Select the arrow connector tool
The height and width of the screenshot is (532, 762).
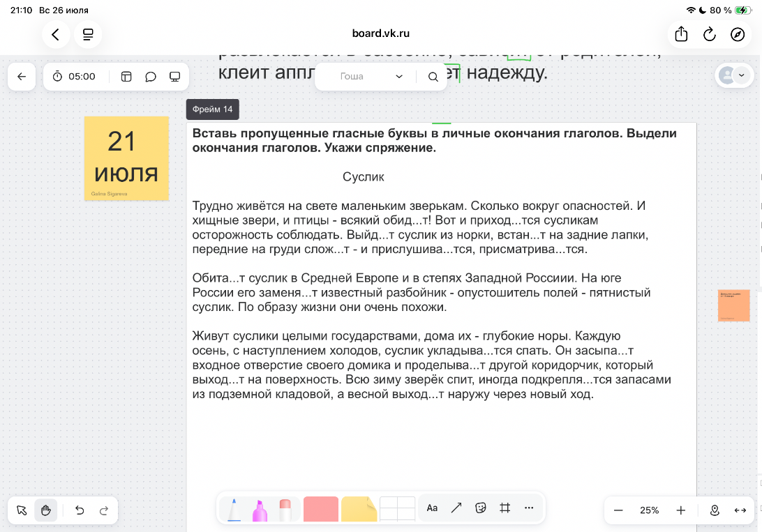pyautogui.click(x=456, y=508)
